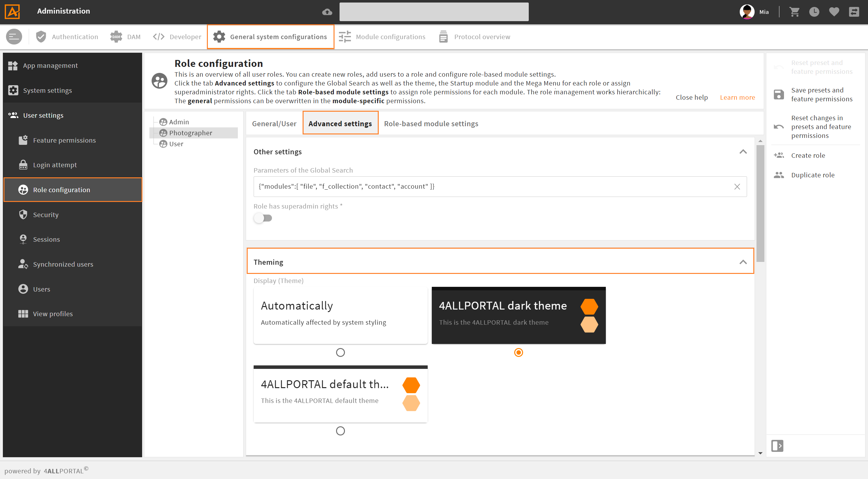Collapse the right panel with bottom icon

coord(777,446)
